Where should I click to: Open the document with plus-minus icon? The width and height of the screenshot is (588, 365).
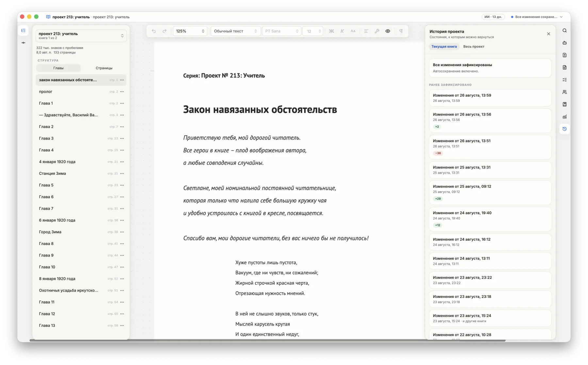(x=564, y=55)
